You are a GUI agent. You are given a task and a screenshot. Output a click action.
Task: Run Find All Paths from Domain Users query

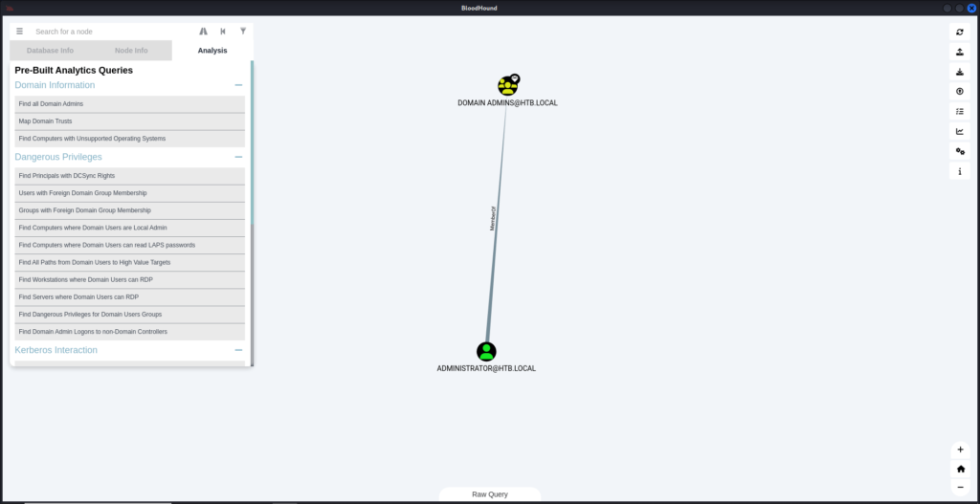pyautogui.click(x=130, y=262)
